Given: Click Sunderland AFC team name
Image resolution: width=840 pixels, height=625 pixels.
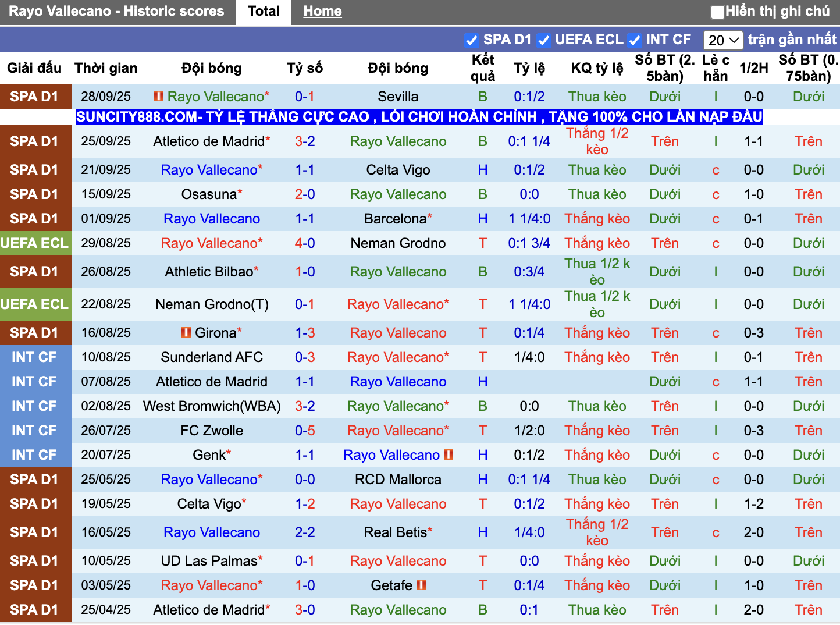Looking at the screenshot, I should tap(212, 357).
